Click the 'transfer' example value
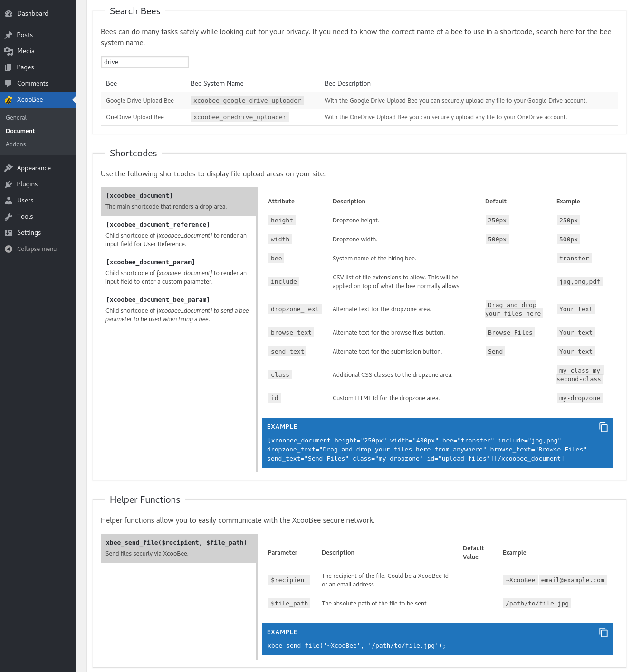The image size is (632, 672). [574, 258]
